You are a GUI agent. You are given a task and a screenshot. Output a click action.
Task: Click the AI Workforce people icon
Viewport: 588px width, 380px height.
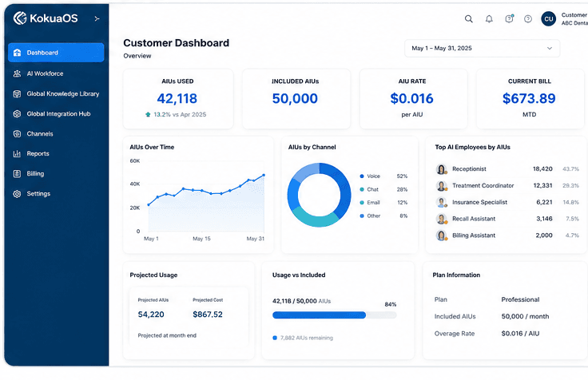17,73
